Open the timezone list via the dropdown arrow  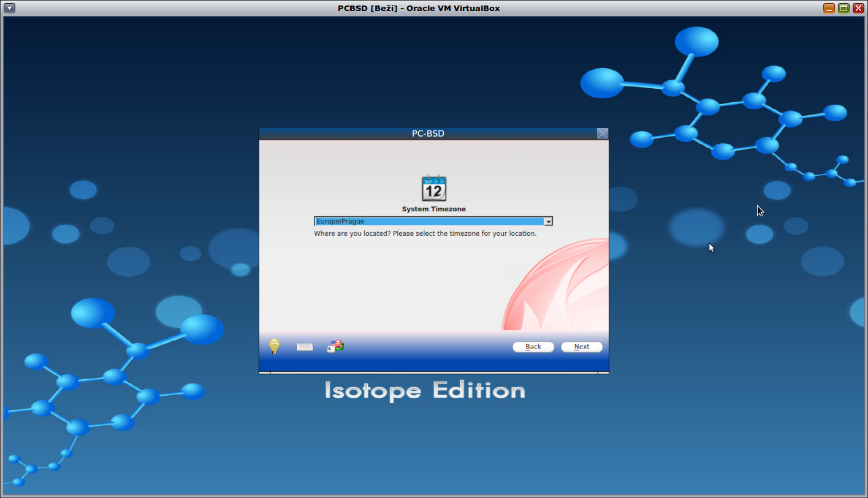tap(548, 221)
